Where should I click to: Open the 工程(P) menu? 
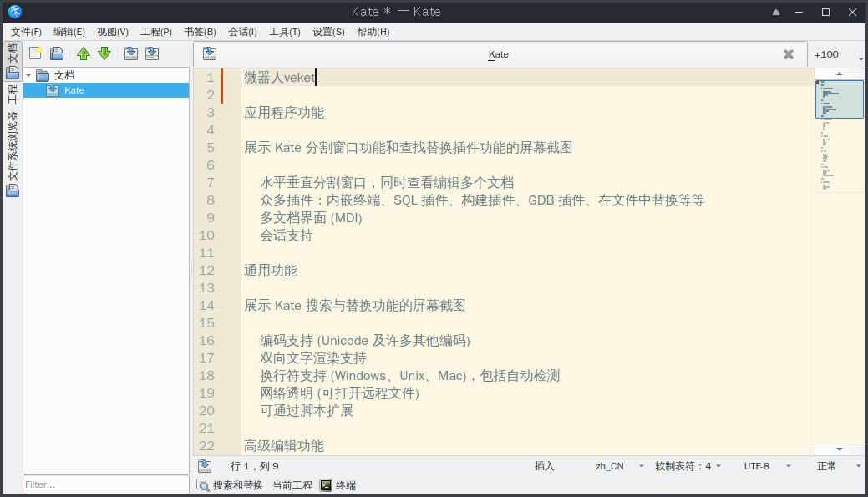click(156, 32)
